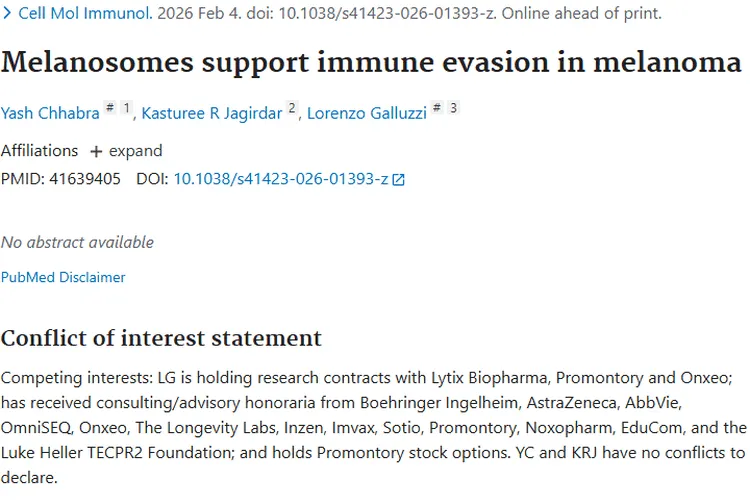Viewport: 750px width, 500px height.
Task: Open the DOI link 10.1038/s41423-026-01393-z
Action: point(281,179)
